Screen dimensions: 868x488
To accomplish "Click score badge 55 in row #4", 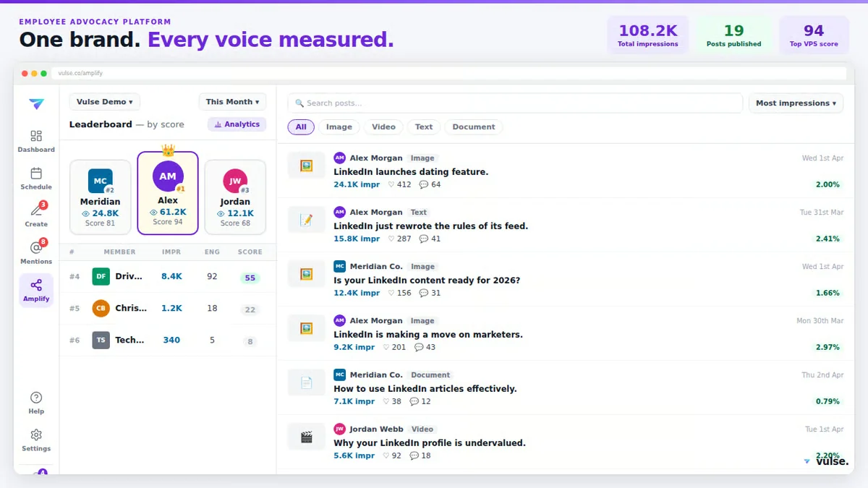I will [x=250, y=278].
